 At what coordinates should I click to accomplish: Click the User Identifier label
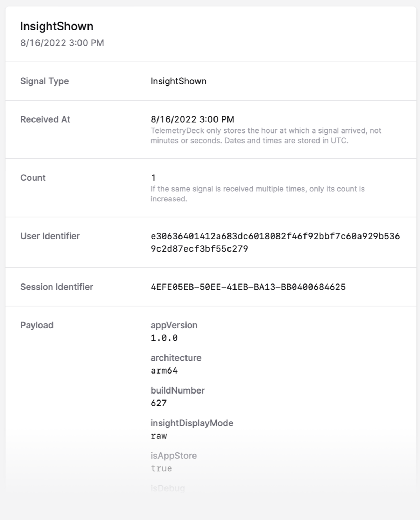[x=50, y=236]
